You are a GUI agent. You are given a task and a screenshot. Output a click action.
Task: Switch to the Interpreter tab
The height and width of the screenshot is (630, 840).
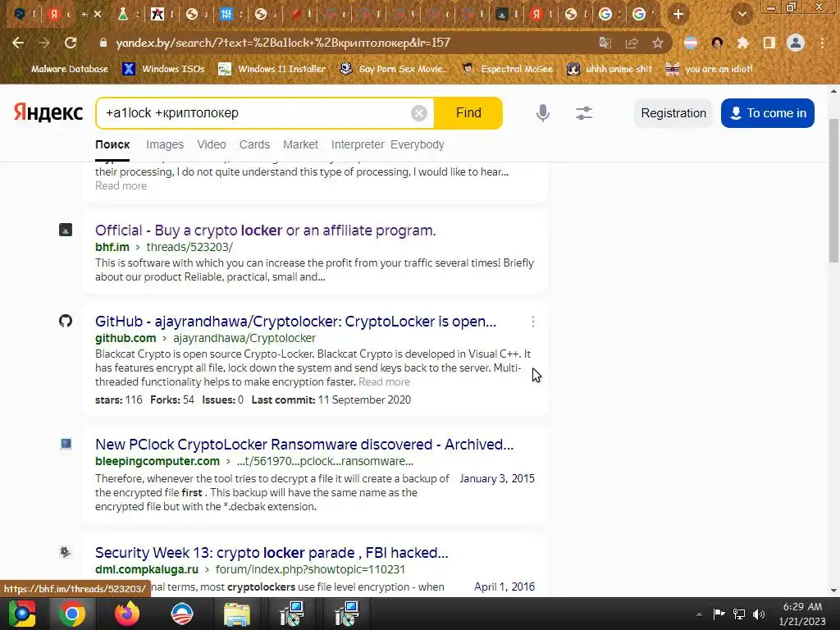pos(358,144)
